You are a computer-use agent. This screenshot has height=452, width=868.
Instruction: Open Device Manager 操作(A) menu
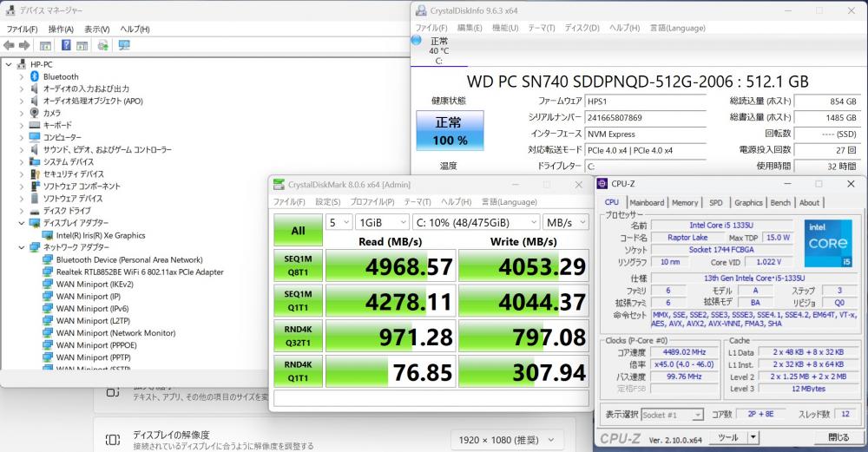[x=61, y=29]
